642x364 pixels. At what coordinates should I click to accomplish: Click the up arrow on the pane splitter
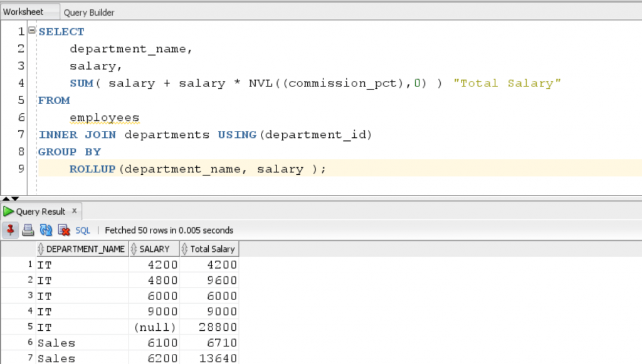6,199
